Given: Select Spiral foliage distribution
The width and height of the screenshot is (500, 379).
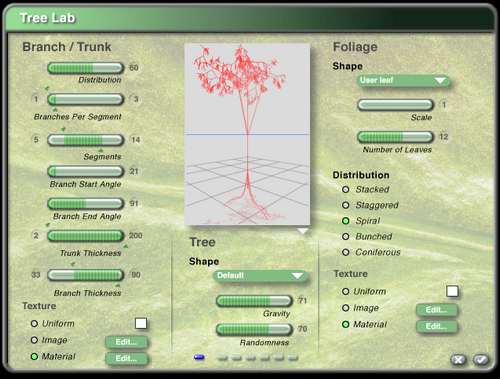Looking at the screenshot, I should click(x=346, y=221).
